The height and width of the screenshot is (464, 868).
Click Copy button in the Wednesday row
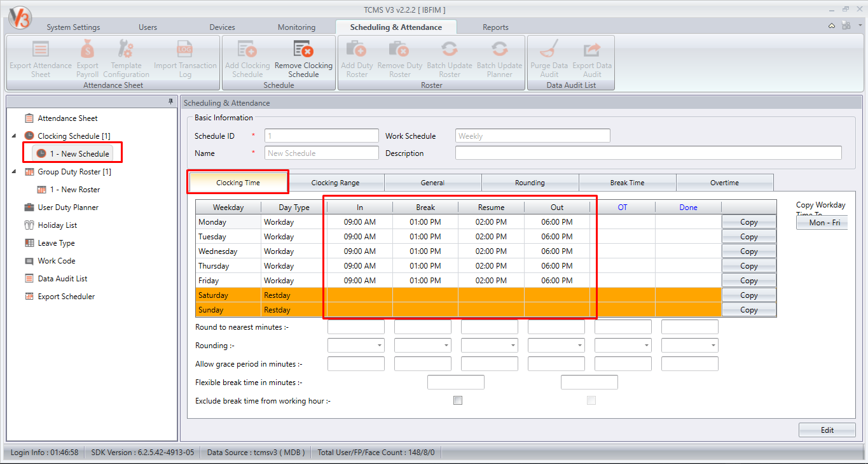pyautogui.click(x=749, y=251)
